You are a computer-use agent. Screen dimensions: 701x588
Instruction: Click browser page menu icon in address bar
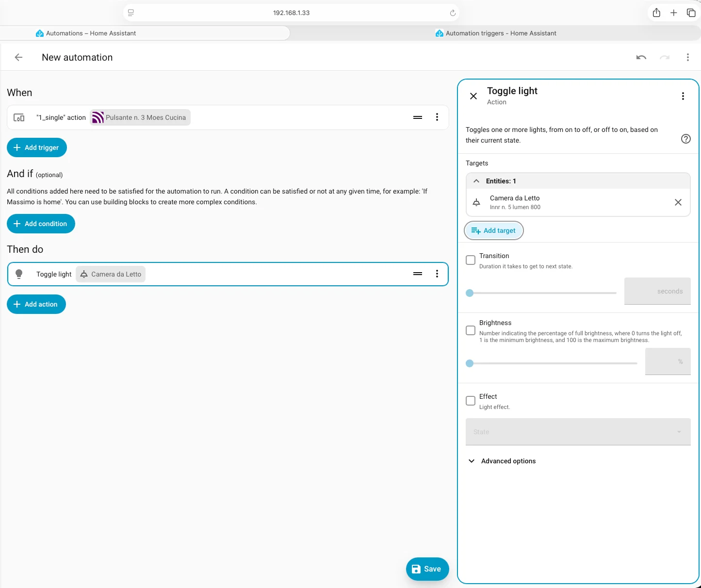coord(131,13)
